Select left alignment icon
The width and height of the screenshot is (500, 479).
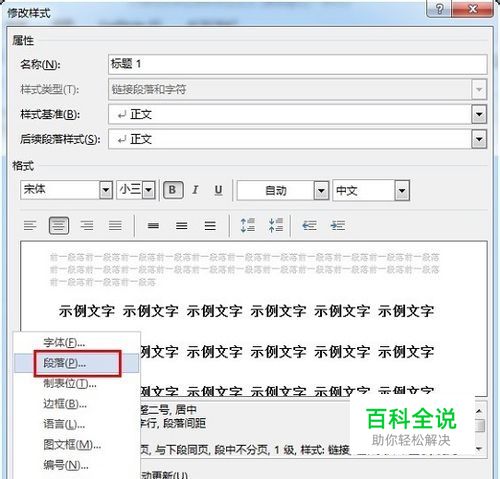click(x=30, y=226)
